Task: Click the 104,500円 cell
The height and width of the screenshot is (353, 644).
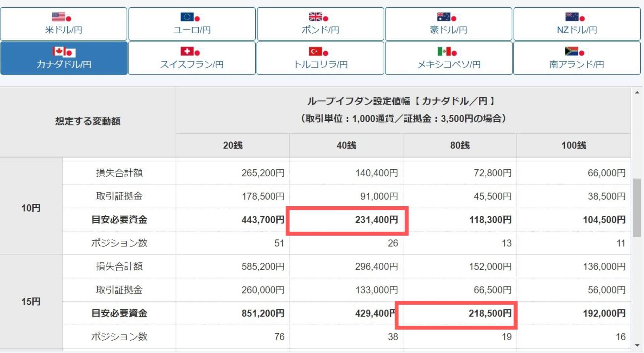Action: pyautogui.click(x=574, y=220)
